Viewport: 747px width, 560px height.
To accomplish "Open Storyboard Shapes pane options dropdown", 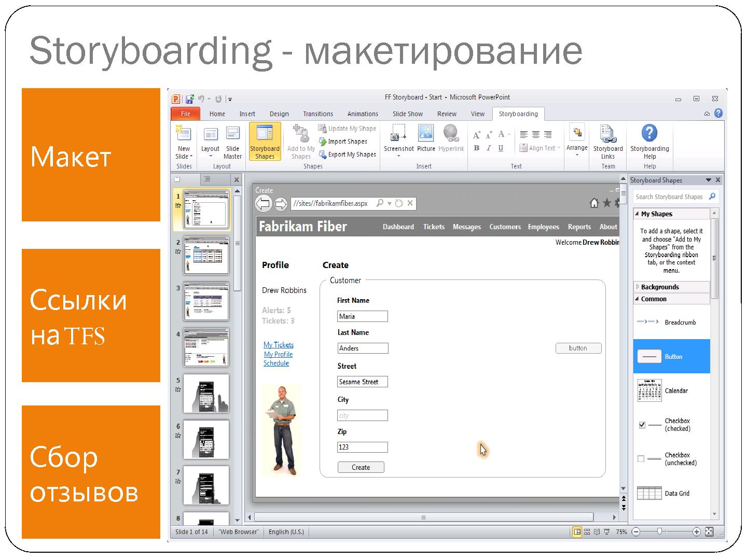I will tap(708, 180).
